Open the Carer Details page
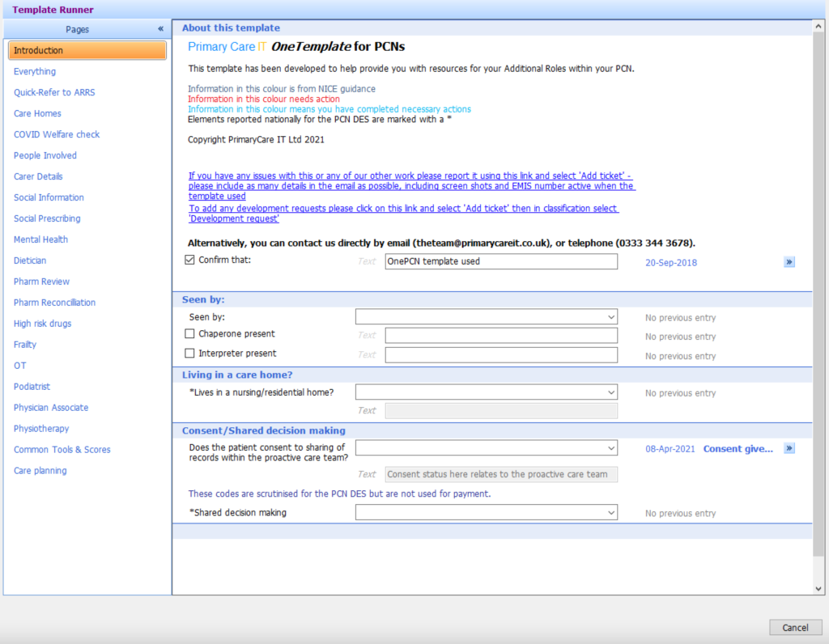 tap(38, 176)
